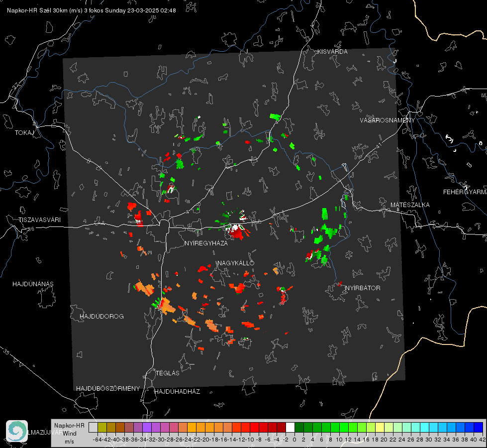Viewport: 487px width, 448px height.
Task: Click the HAJDÚHADHÁZ town label
Action: pos(178,392)
